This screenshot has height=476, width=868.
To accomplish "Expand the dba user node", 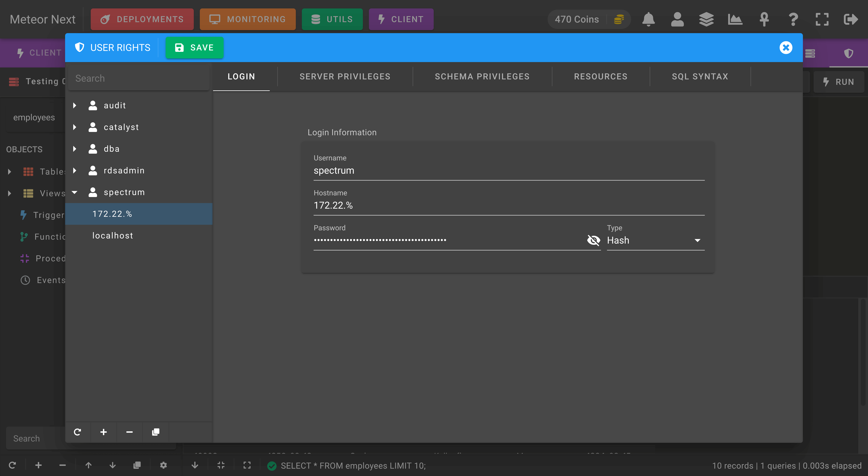I will (75, 149).
